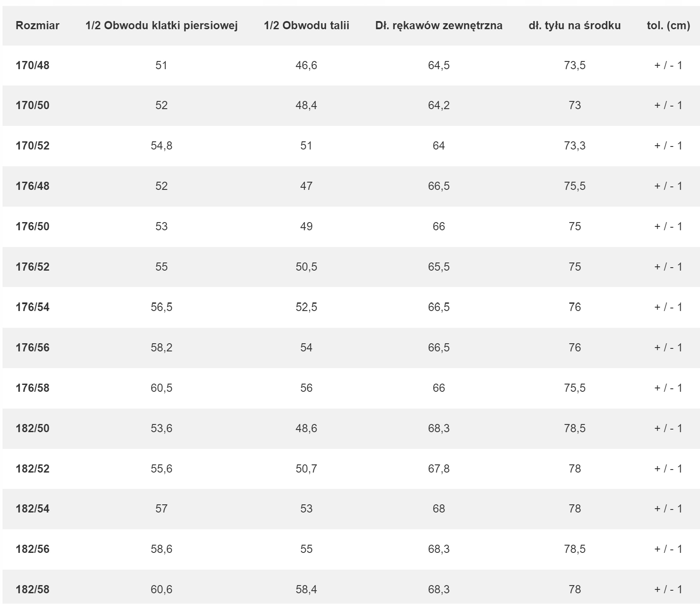Select the 1/2 Obwodu klatki piersiowej header
Image resolution: width=700 pixels, height=604 pixels.
(161, 25)
